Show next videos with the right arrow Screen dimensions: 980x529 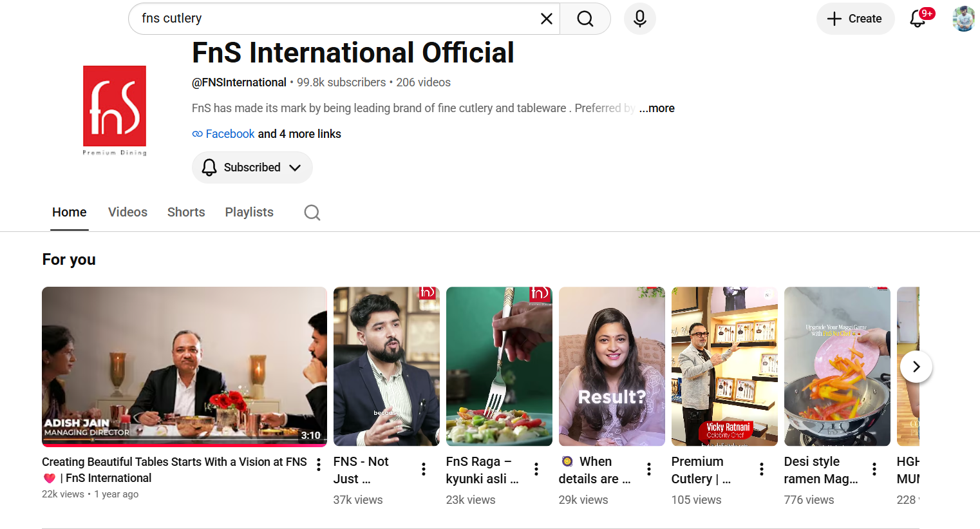point(916,367)
